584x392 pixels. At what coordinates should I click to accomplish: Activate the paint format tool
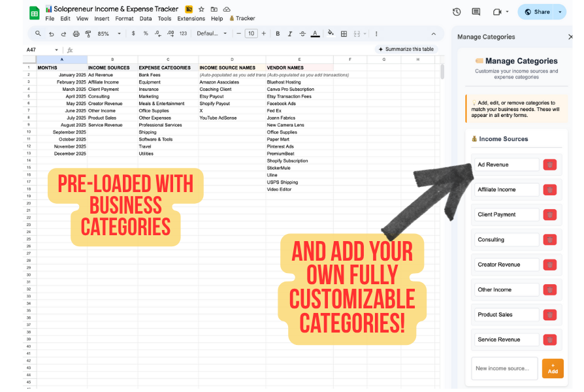[x=88, y=34]
